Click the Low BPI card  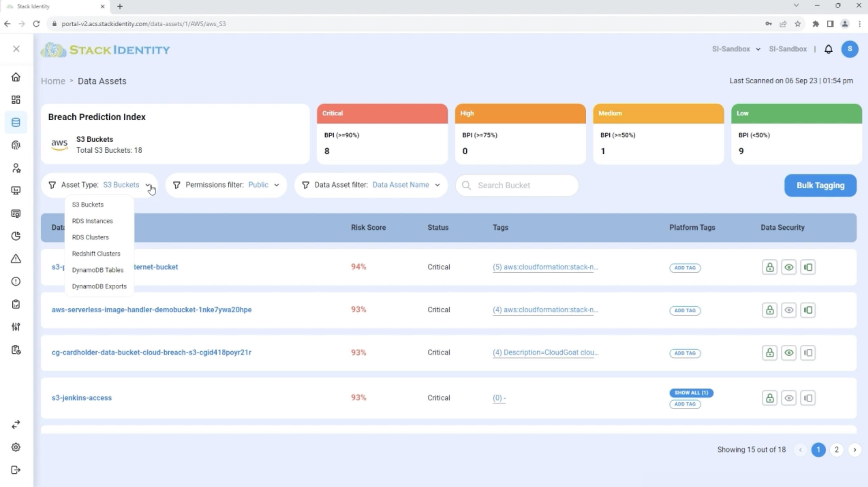point(797,134)
